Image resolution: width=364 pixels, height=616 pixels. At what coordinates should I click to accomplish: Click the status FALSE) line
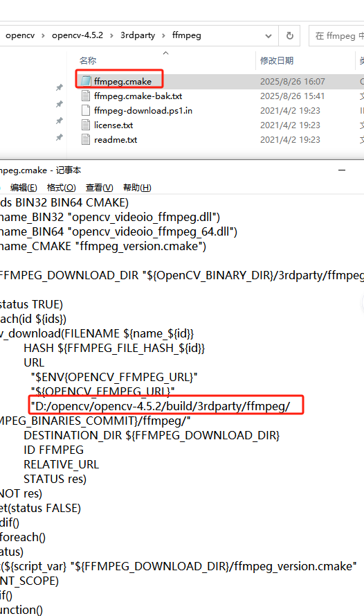(x=40, y=508)
